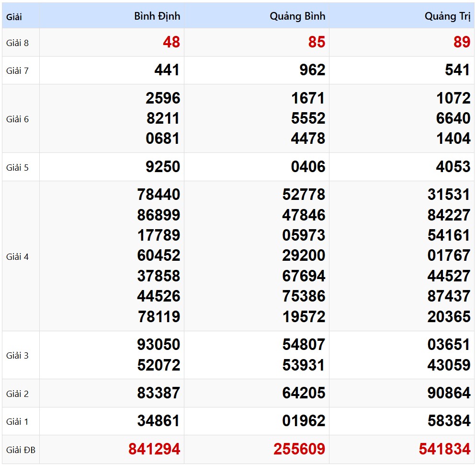The width and height of the screenshot is (476, 465).
Task: Click Giải 6 number 8211
Action: [163, 118]
